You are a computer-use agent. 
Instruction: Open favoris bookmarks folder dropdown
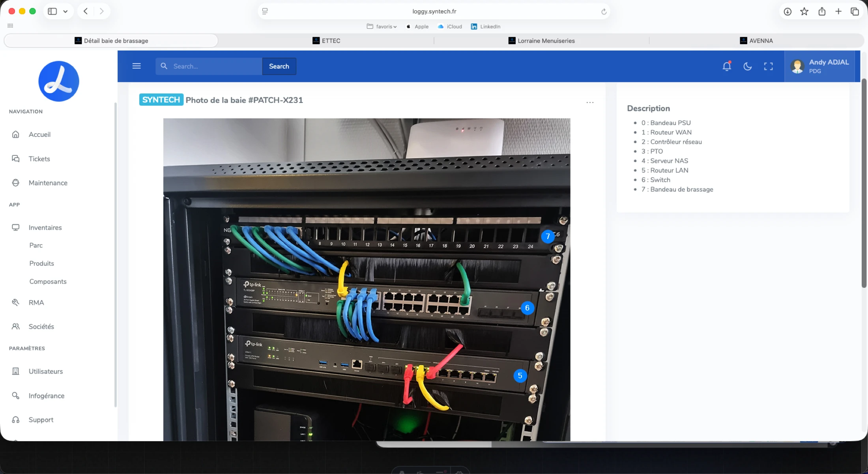(x=382, y=26)
